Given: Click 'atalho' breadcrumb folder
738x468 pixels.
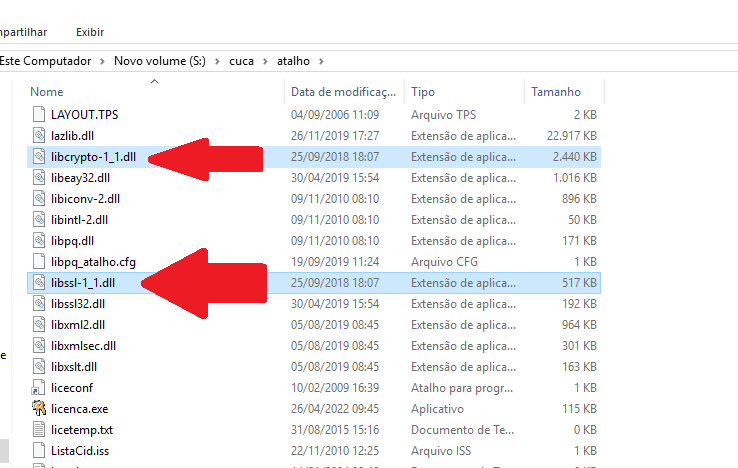Looking at the screenshot, I should pos(293,61).
